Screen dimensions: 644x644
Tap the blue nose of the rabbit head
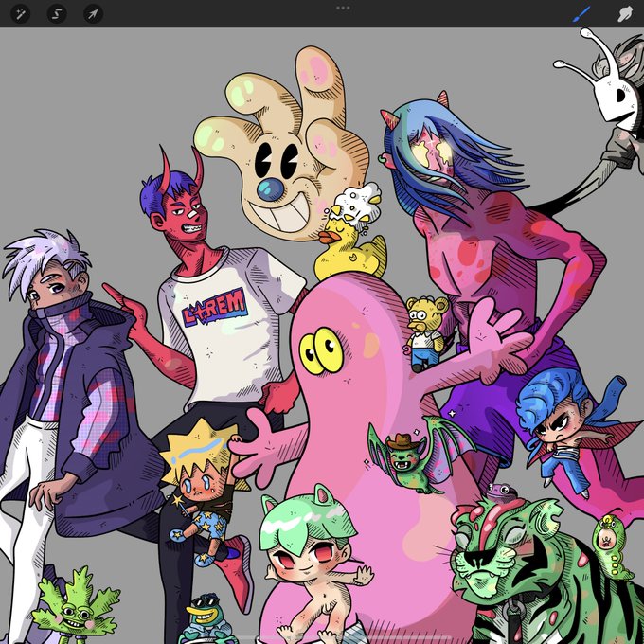(270, 190)
